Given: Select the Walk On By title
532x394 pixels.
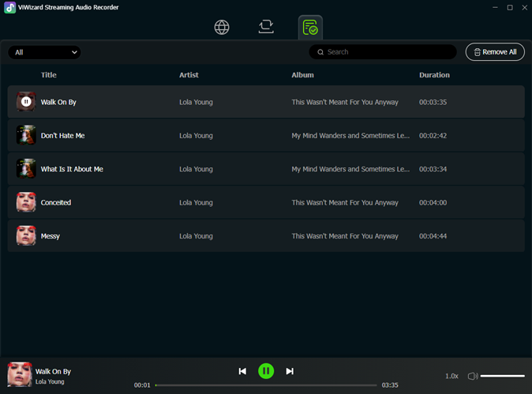Looking at the screenshot, I should tap(58, 102).
